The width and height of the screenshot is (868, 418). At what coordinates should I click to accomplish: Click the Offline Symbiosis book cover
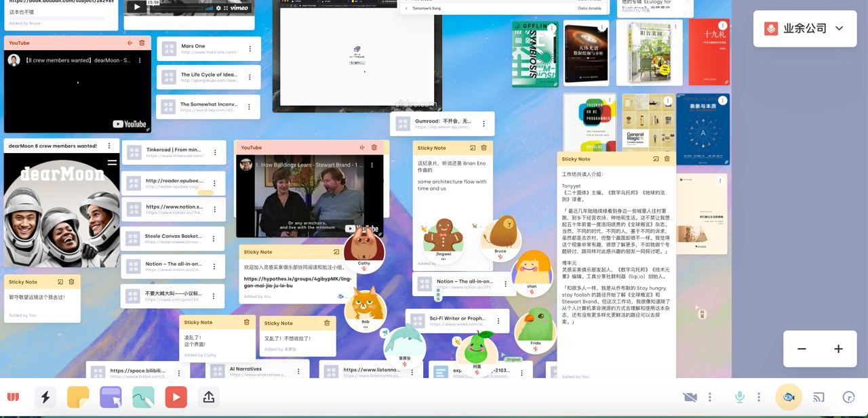[x=534, y=54]
